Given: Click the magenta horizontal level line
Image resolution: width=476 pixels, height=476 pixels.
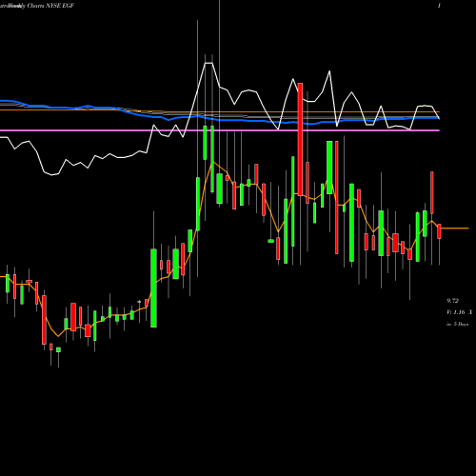Looking at the screenshot, I should [x=220, y=130].
